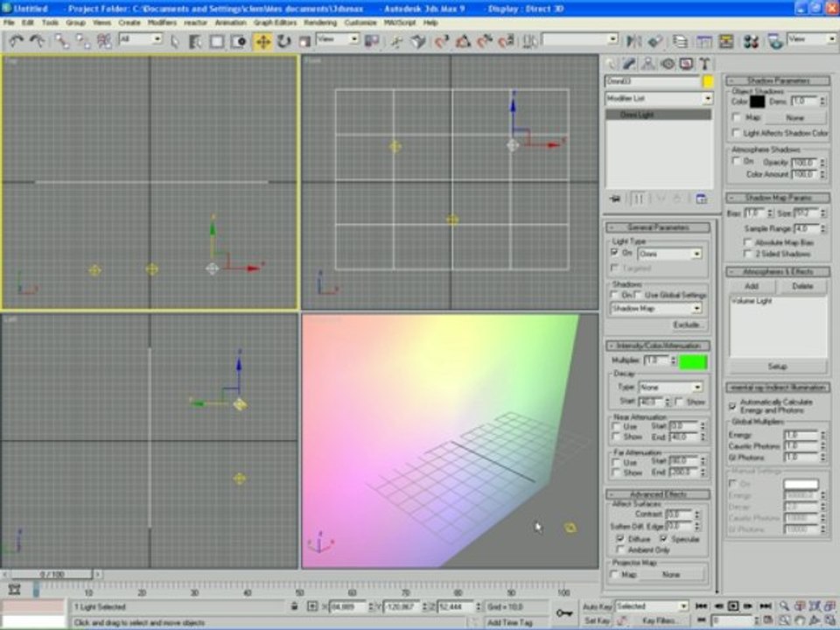Screen dimensions: 840x630
Task: Open the Display panel tab icon
Action: pyautogui.click(x=686, y=64)
